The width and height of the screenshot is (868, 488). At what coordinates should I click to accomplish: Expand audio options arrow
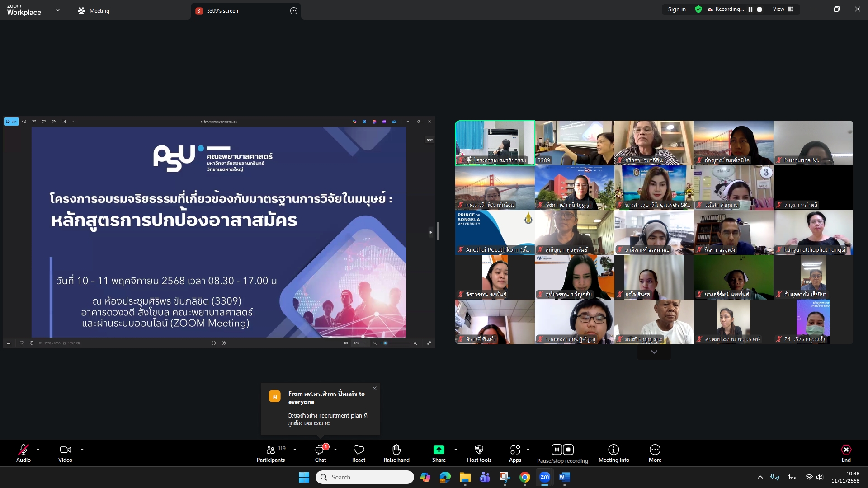tap(38, 450)
